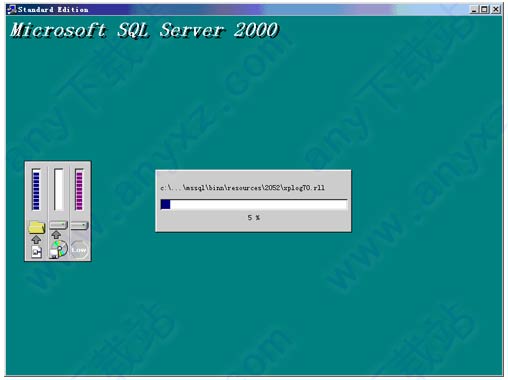Screen dimensions: 508x380
Task: Close the Standard Edition setup window
Action: [x=496, y=10]
